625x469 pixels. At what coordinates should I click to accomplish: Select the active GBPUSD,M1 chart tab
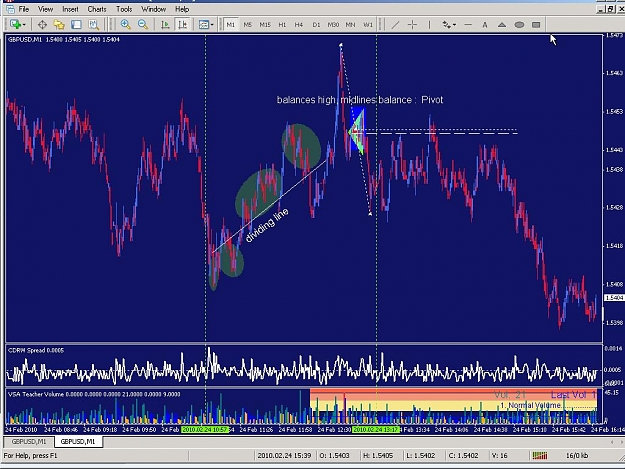click(78, 442)
